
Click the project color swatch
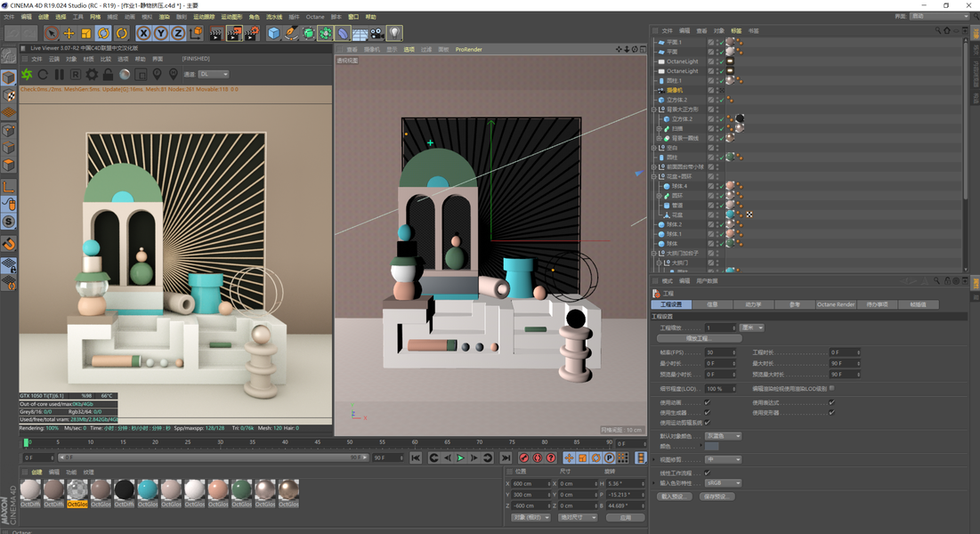click(x=712, y=446)
